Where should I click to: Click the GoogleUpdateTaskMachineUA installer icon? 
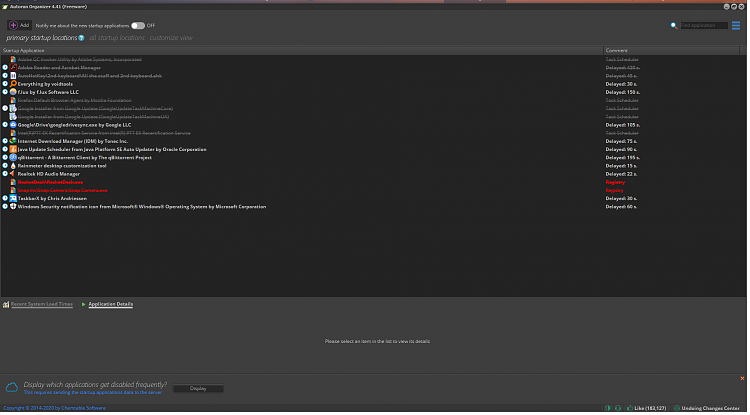13,117
